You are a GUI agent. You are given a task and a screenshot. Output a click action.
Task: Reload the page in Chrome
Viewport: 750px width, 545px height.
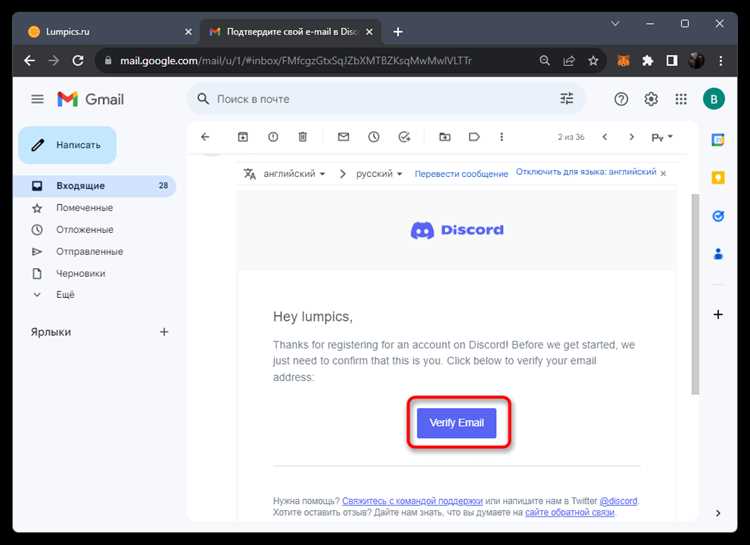click(78, 61)
